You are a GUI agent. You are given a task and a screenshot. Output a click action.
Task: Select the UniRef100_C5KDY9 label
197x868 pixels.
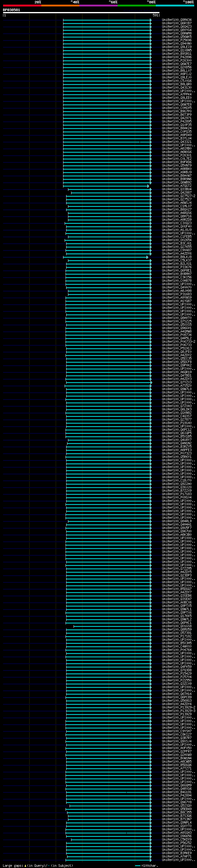click(177, 839)
